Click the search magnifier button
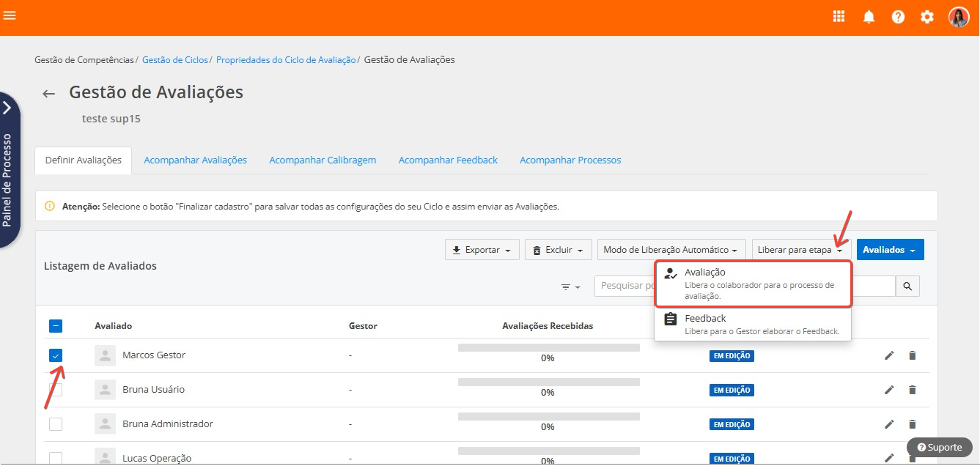The image size is (980, 466). pos(907,286)
